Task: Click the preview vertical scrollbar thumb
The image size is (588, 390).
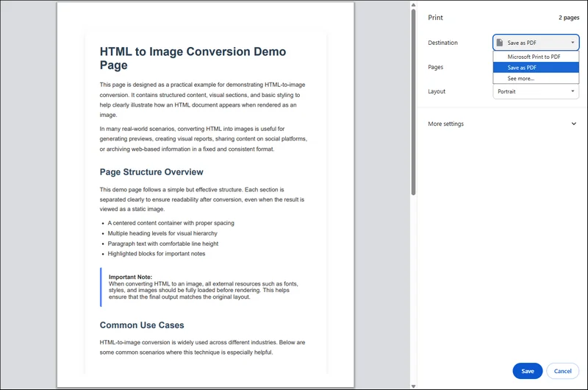Action: [x=413, y=102]
